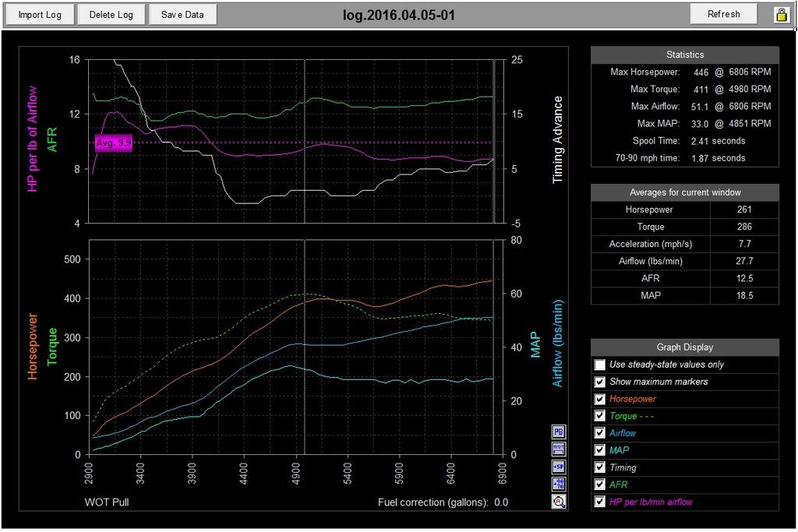Click the Delete Log button
Viewport: 798px width, 532px height.
[x=111, y=15]
